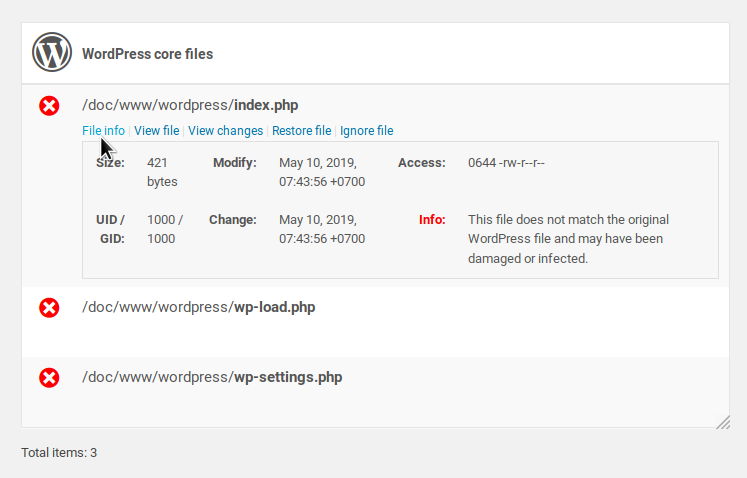Click the file permissions value 0644
Image resolution: width=747 pixels, height=478 pixels.
(x=506, y=163)
